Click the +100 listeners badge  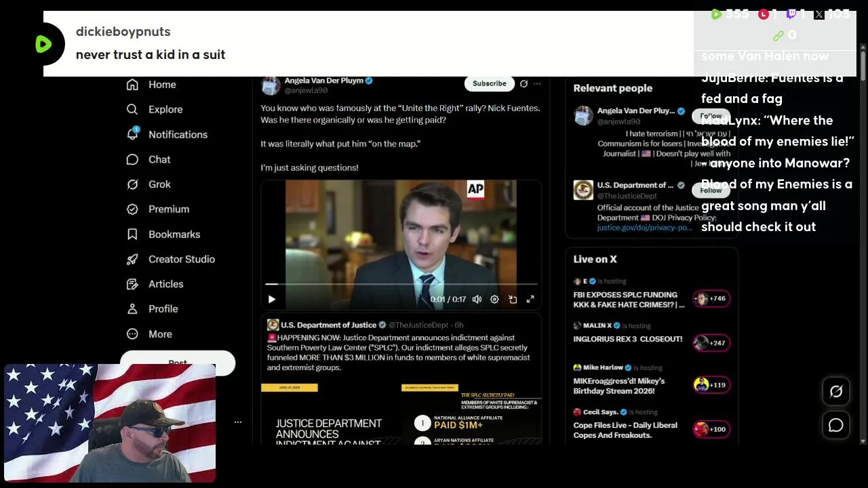tap(711, 429)
